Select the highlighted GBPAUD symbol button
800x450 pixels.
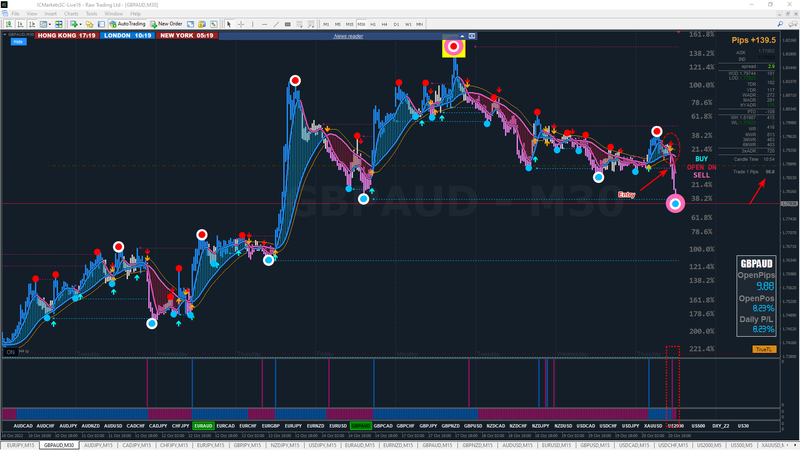pos(361,426)
